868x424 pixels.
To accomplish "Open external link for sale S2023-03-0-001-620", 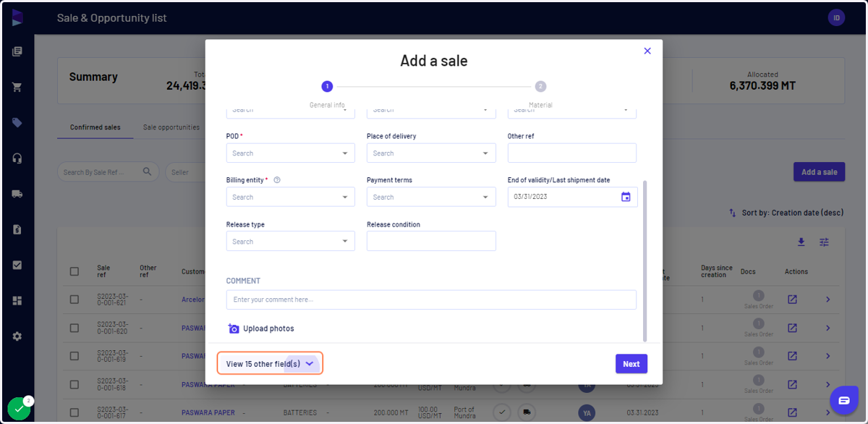I will coord(792,328).
